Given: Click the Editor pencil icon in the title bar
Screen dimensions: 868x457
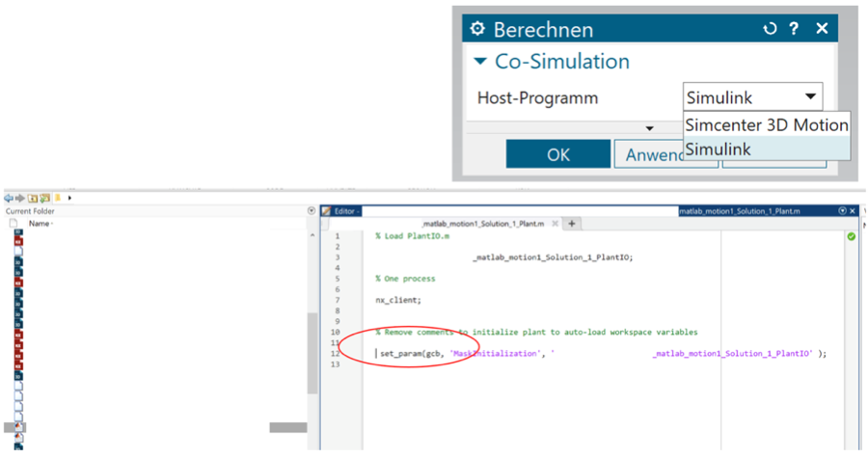Looking at the screenshot, I should tap(327, 211).
